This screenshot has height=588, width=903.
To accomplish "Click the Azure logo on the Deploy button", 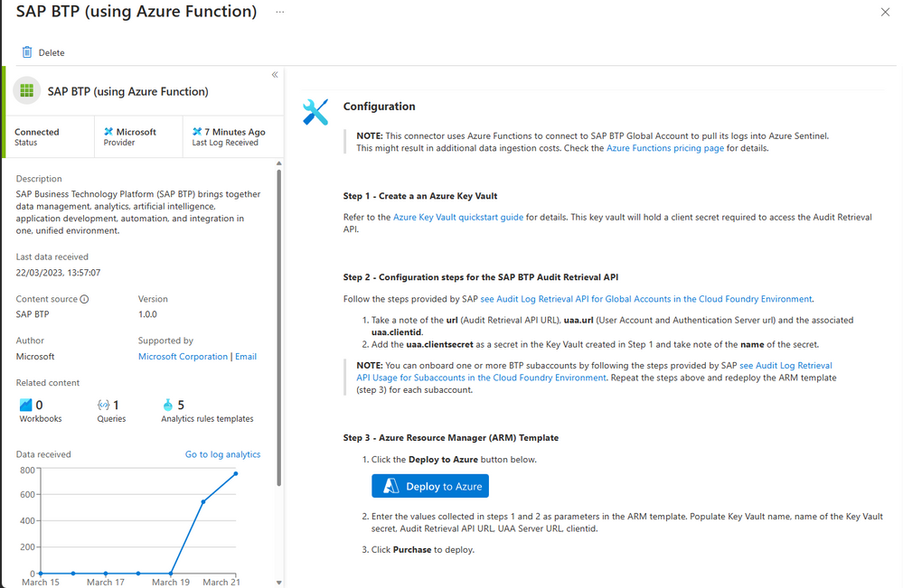I will pyautogui.click(x=391, y=486).
